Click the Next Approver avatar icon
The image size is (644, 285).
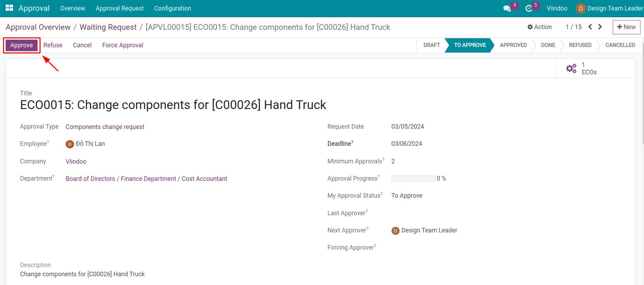click(395, 231)
